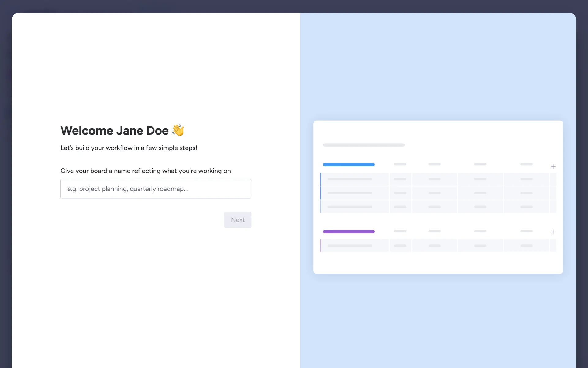This screenshot has width=588, height=368.
Task: Click the workflow subtitle text
Action: (x=129, y=148)
